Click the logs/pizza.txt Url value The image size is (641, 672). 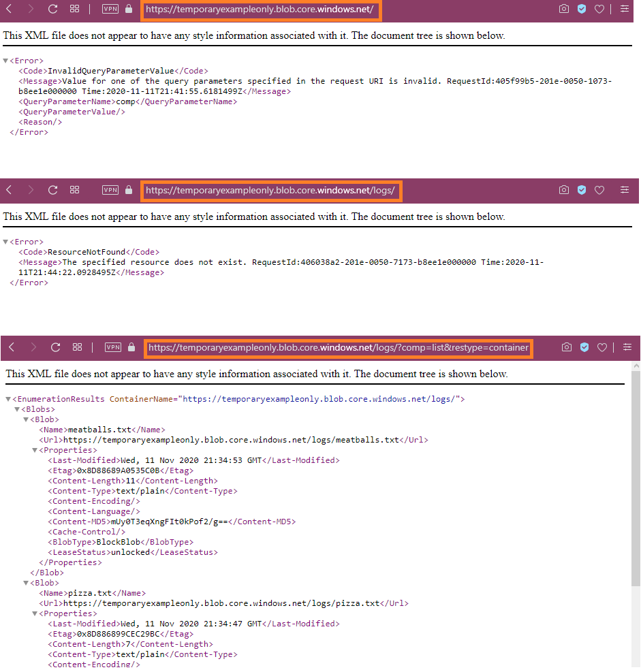[221, 603]
